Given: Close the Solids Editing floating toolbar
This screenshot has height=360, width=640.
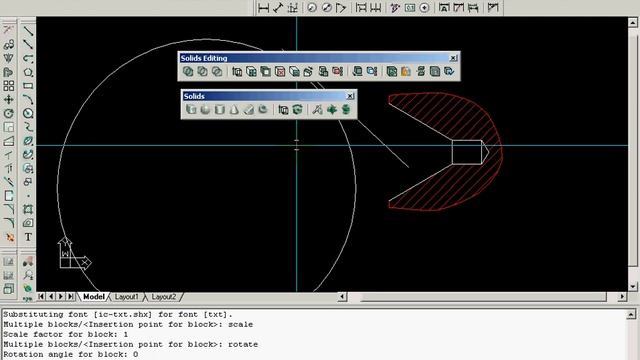Looking at the screenshot, I should (453, 58).
